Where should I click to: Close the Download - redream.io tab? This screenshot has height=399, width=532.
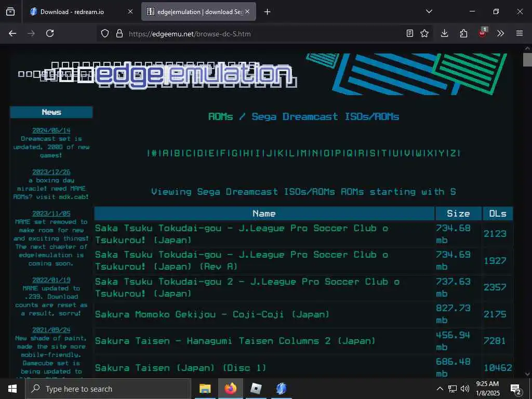130,11
